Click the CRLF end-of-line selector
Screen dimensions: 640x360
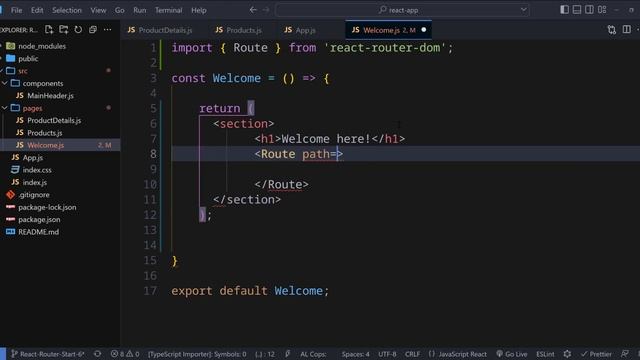click(x=412, y=354)
